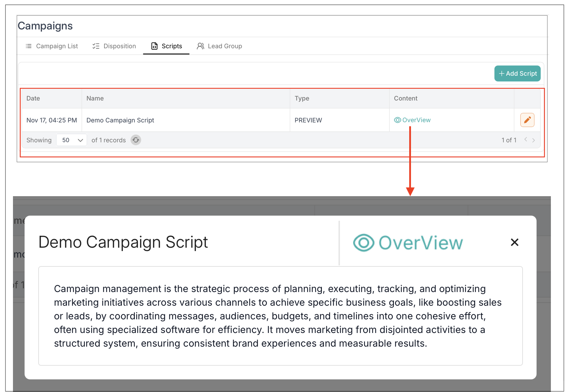
Task: Click the Name column header
Action: click(95, 99)
